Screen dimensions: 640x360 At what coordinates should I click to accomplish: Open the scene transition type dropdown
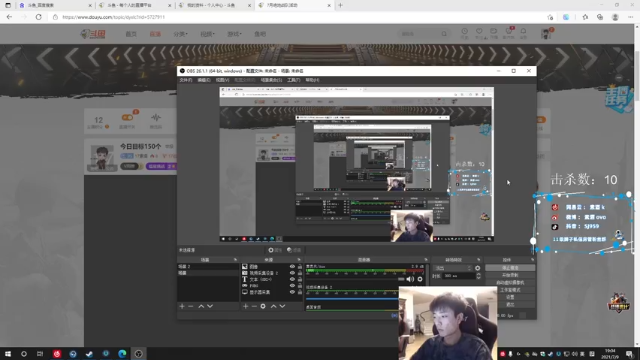(453, 268)
